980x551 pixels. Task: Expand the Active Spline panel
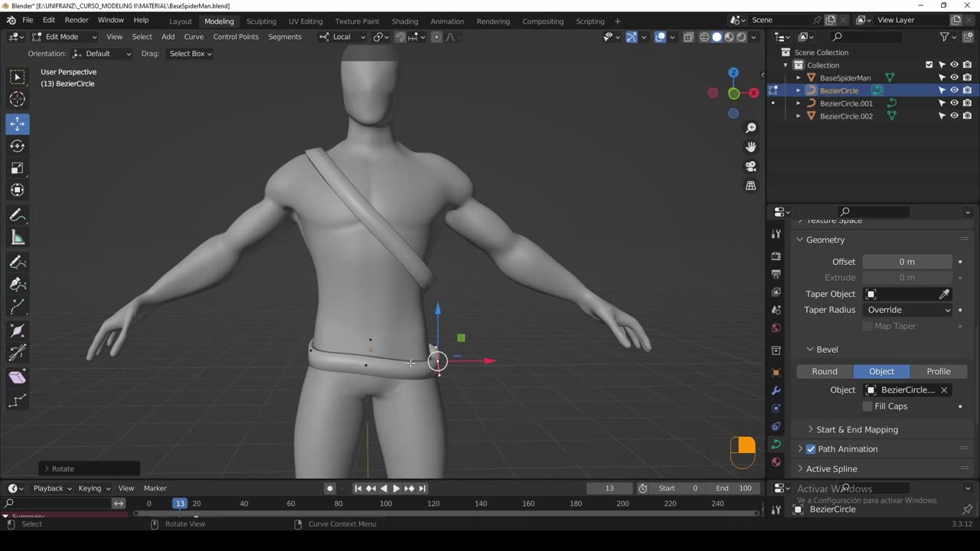(x=831, y=468)
